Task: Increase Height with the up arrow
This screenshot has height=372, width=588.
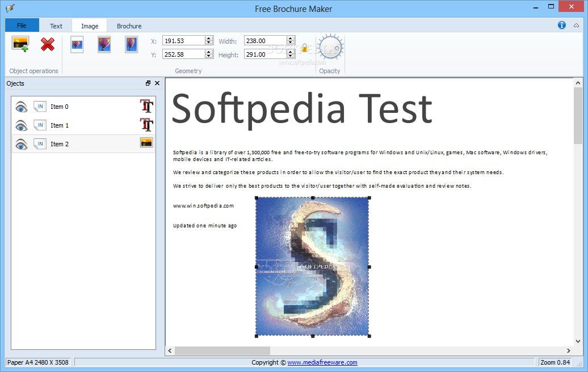Action: tap(291, 52)
